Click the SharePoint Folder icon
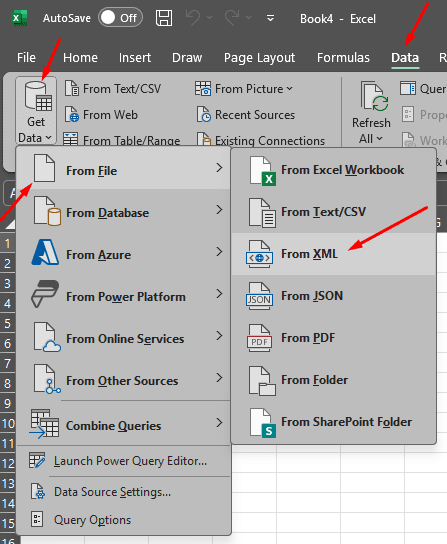The height and width of the screenshot is (544, 447). 263,423
